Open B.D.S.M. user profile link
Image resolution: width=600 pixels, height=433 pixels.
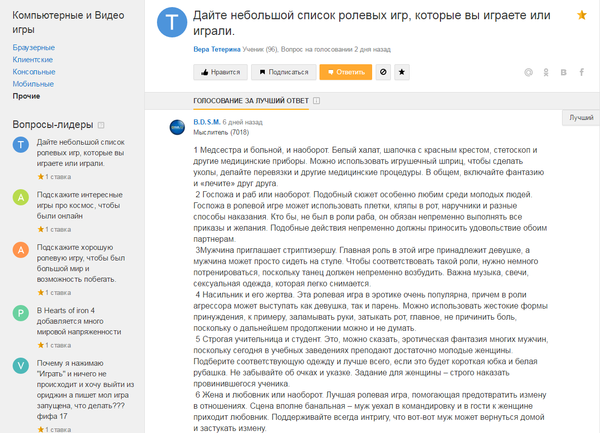[207, 122]
